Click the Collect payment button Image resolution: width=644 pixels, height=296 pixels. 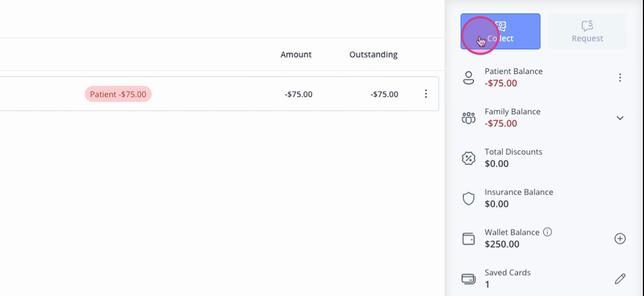[500, 31]
